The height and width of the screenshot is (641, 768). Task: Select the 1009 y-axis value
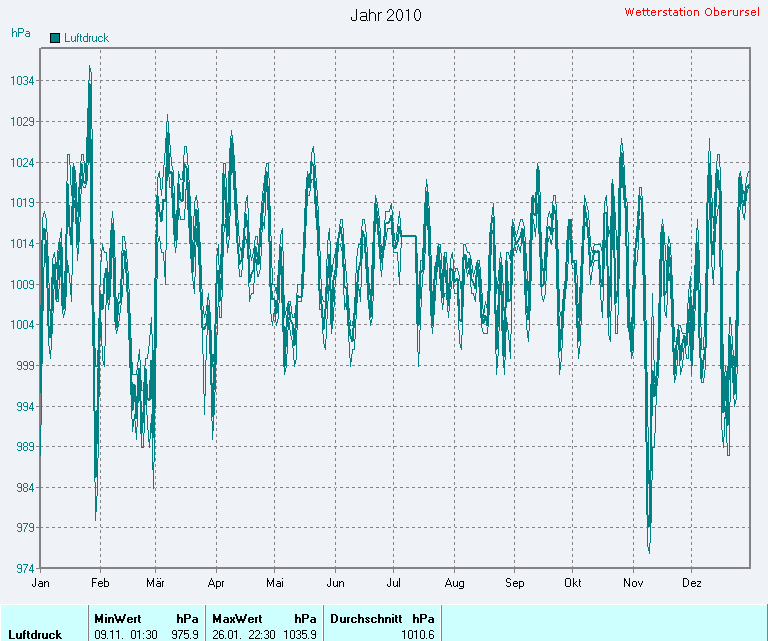23,284
